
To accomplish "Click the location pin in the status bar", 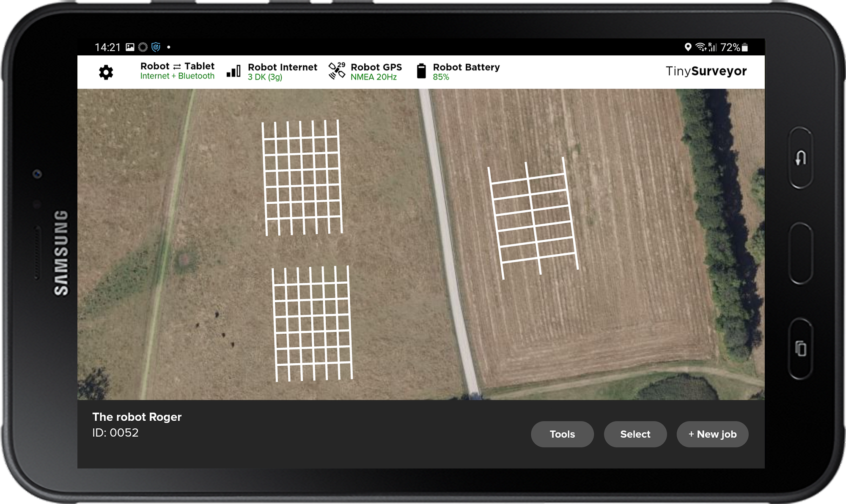I will tap(689, 47).
